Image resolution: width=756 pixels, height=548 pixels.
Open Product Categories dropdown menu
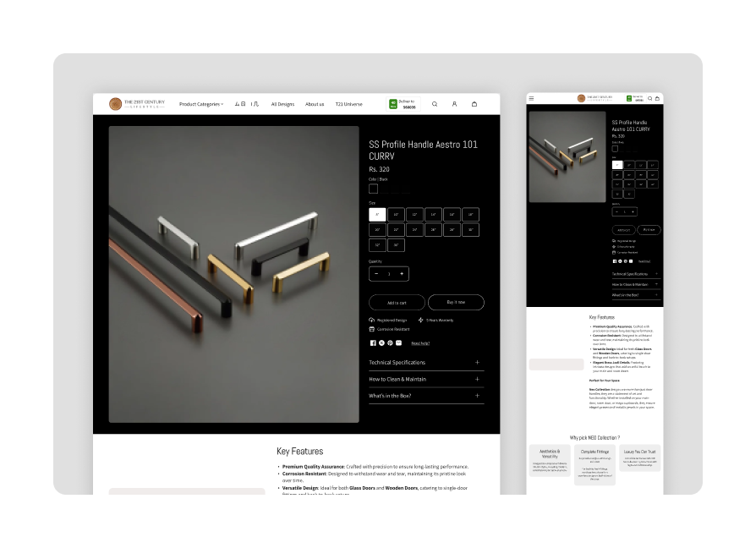201,104
